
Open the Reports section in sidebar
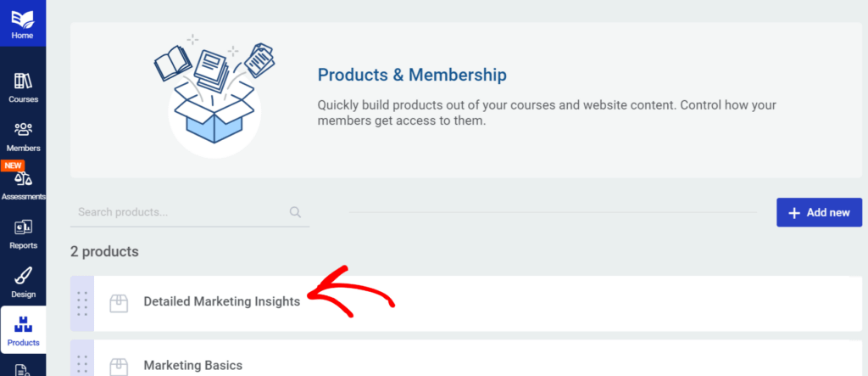[x=23, y=228]
